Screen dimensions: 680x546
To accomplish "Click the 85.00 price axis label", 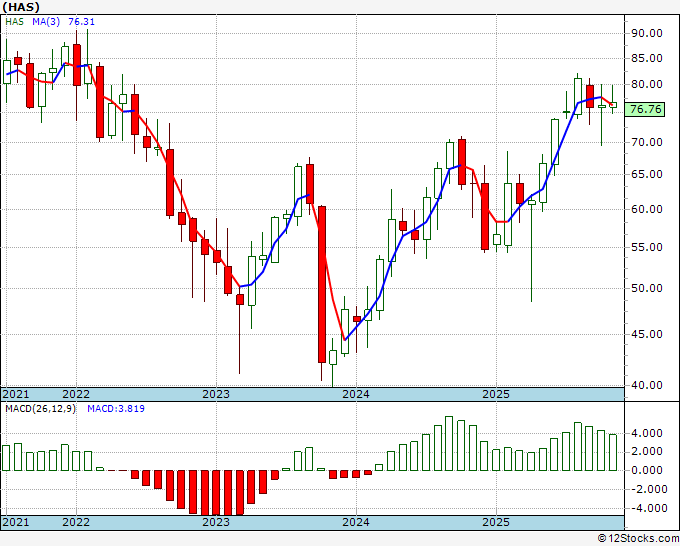I will pos(647,58).
